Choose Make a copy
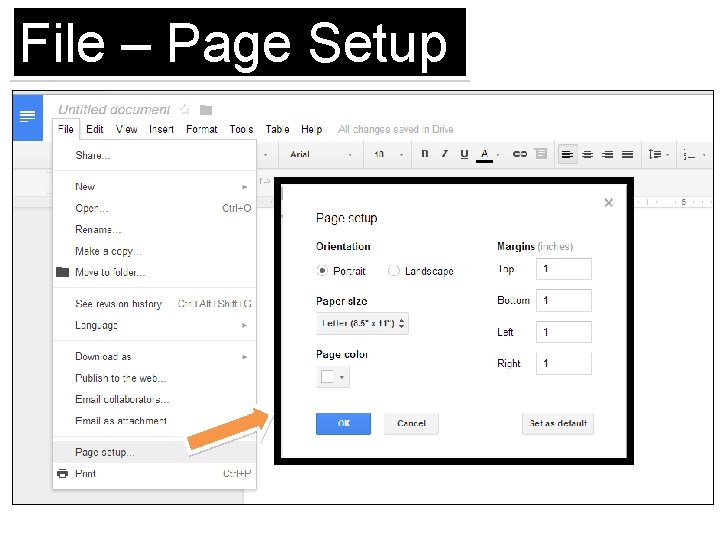This screenshot has height=540, width=720. click(x=155, y=251)
